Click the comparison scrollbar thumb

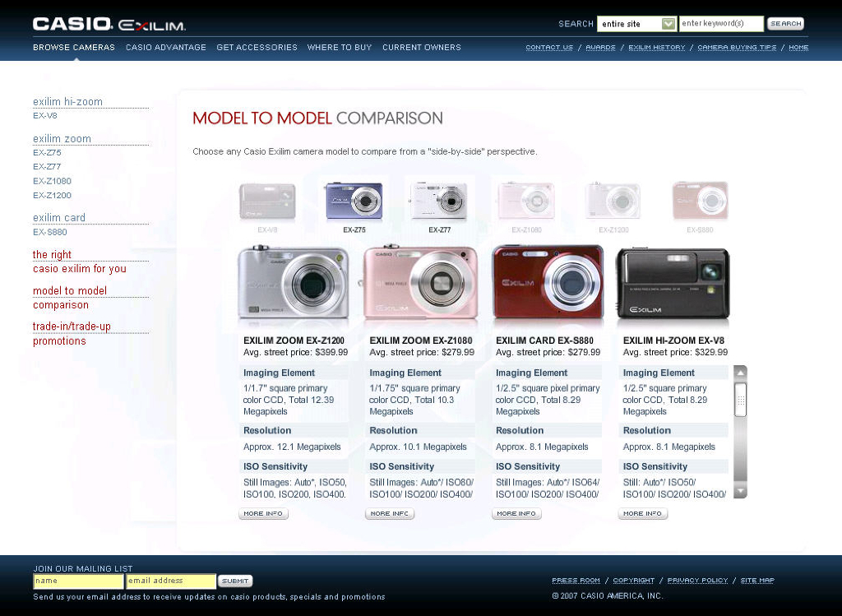pos(741,400)
